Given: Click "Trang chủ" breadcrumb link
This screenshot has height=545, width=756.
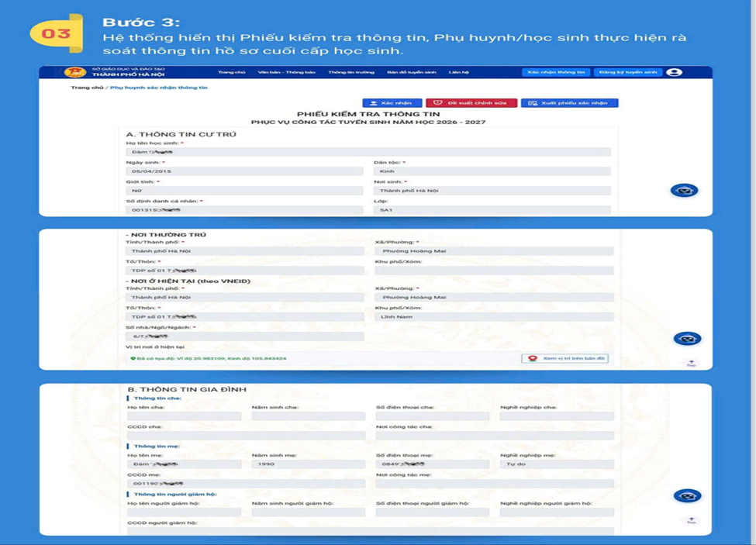Looking at the screenshot, I should (x=86, y=88).
